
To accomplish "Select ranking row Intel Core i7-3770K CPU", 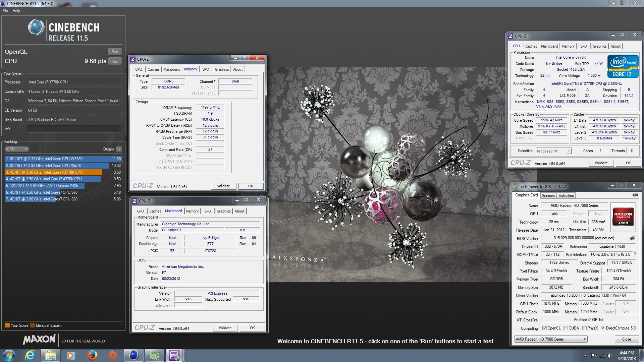I will [63, 172].
